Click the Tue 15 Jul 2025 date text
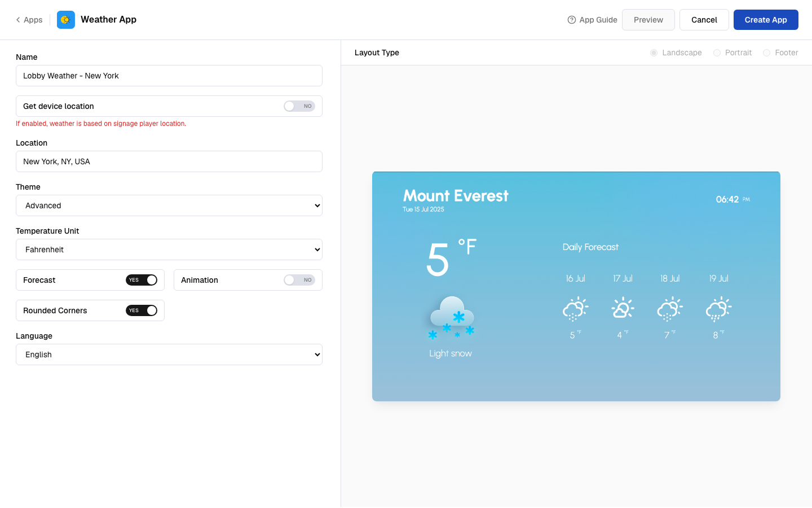This screenshot has width=812, height=508. coord(423,209)
